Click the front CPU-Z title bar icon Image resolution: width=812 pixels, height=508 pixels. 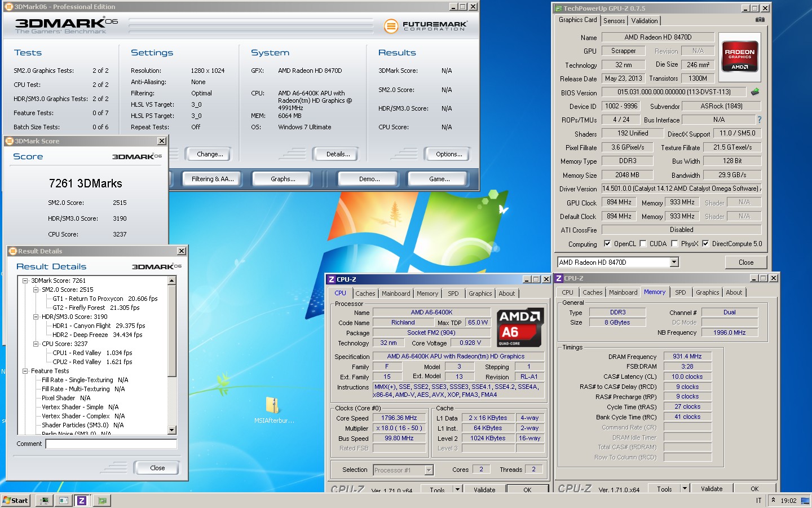(332, 279)
